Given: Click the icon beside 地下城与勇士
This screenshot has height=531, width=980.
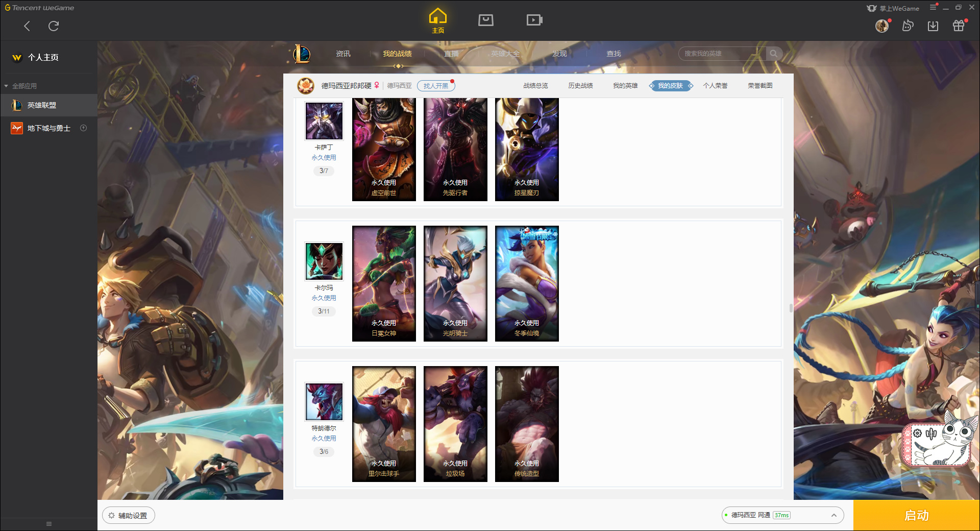Looking at the screenshot, I should (84, 128).
